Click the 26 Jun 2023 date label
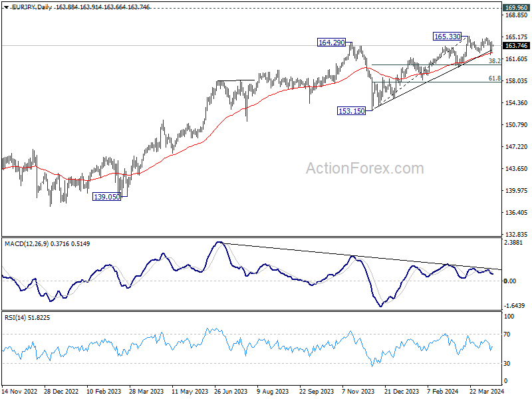This screenshot has width=532, height=399. coord(231,391)
